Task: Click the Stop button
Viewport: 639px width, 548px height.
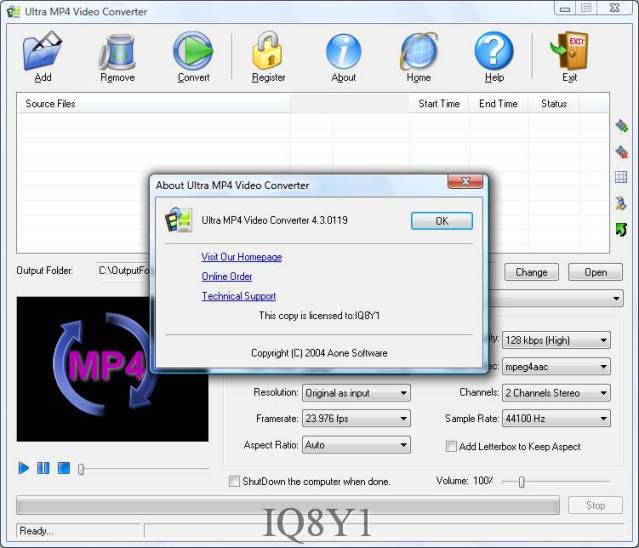Action: (595, 505)
